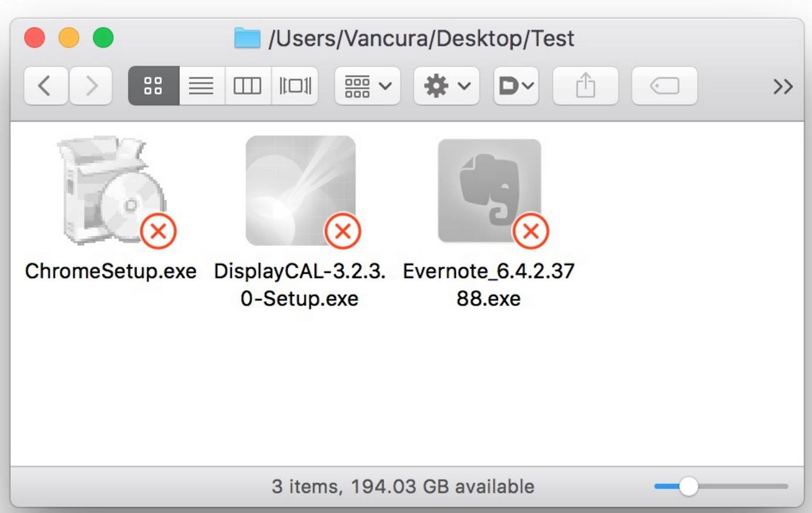This screenshot has height=513, width=812.
Task: Switch to column view
Action: point(248,86)
